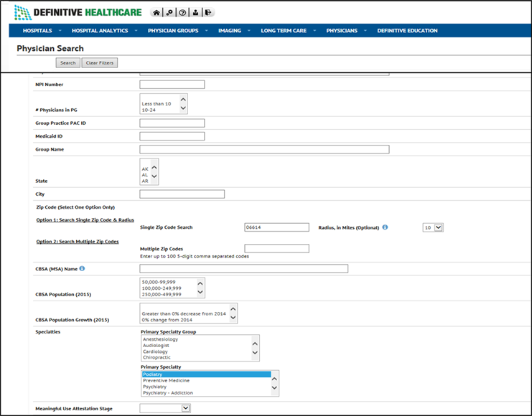532x416 pixels.
Task: Click Option 1: Search Single Zip Code & Radius
Action: [85, 220]
